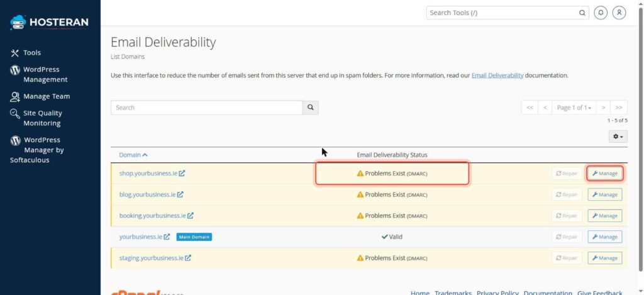Click the Hosteran logo
Screen dimensions: 644x295
tap(49, 22)
